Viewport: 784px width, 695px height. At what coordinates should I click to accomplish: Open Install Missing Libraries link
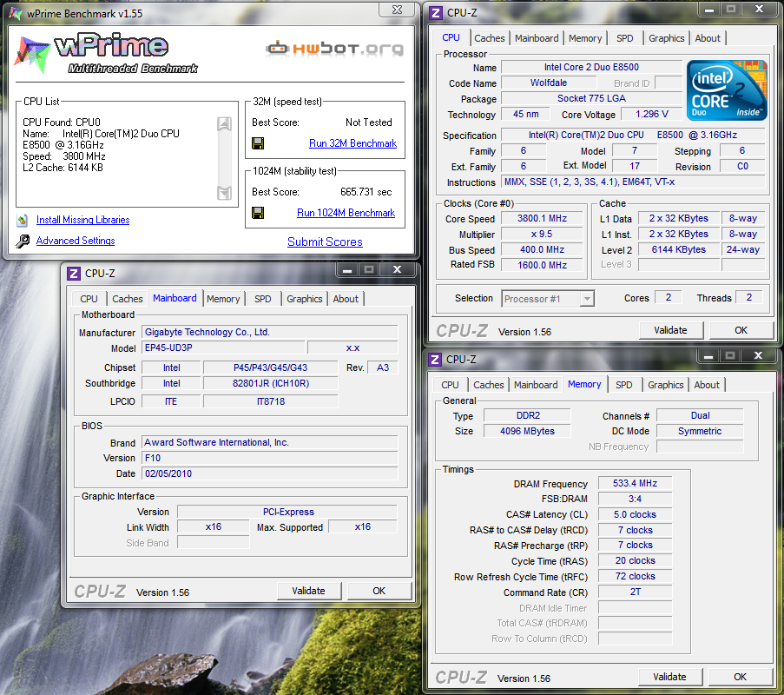pos(83,220)
